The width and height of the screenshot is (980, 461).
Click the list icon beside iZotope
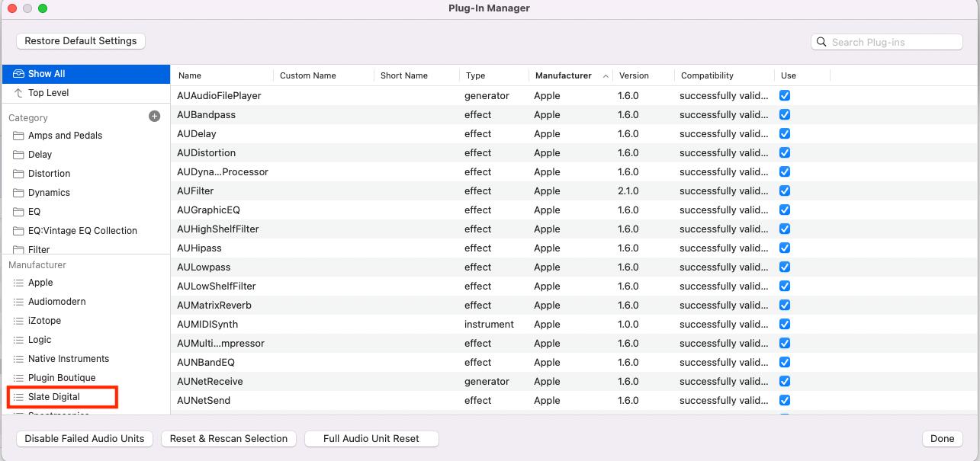click(x=18, y=321)
